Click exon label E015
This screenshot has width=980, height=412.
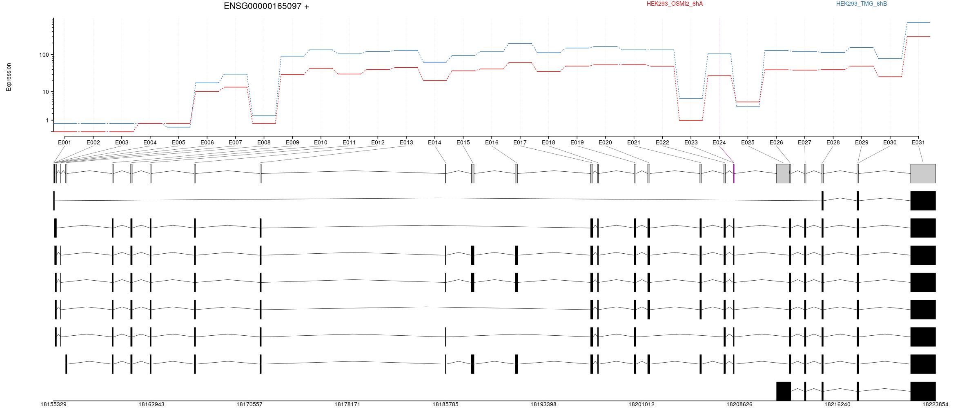coord(463,142)
